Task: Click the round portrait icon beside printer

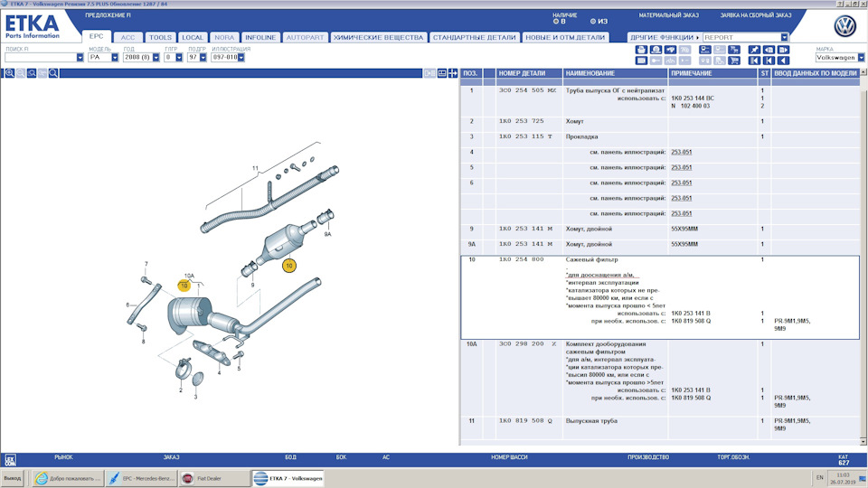Action: 656,50
